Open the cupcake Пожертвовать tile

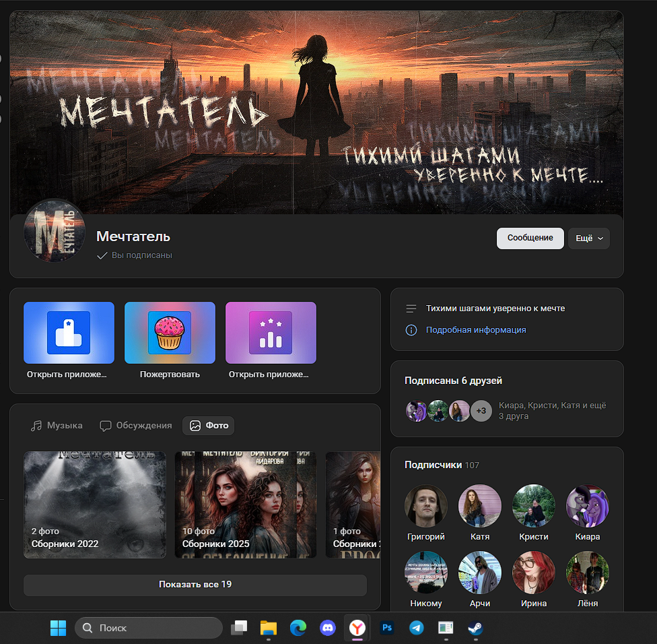point(170,333)
